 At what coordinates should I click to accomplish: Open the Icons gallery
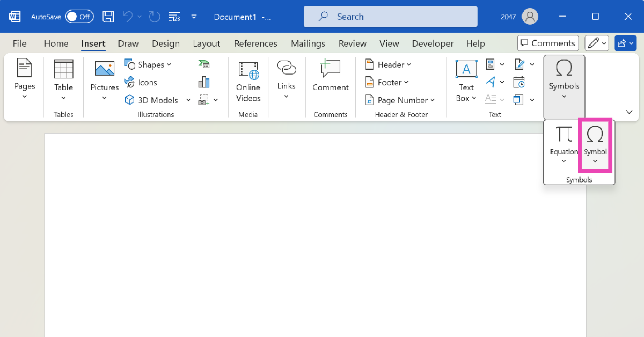point(141,82)
